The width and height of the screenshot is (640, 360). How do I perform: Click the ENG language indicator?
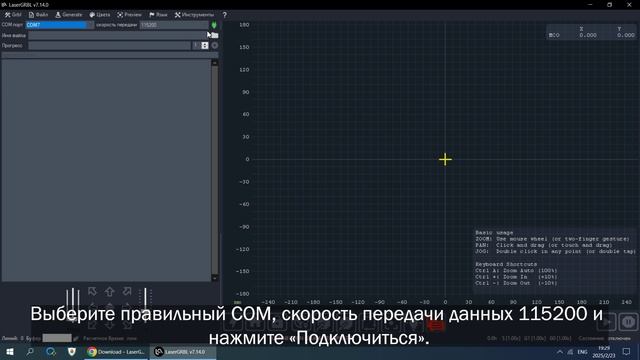(x=582, y=352)
